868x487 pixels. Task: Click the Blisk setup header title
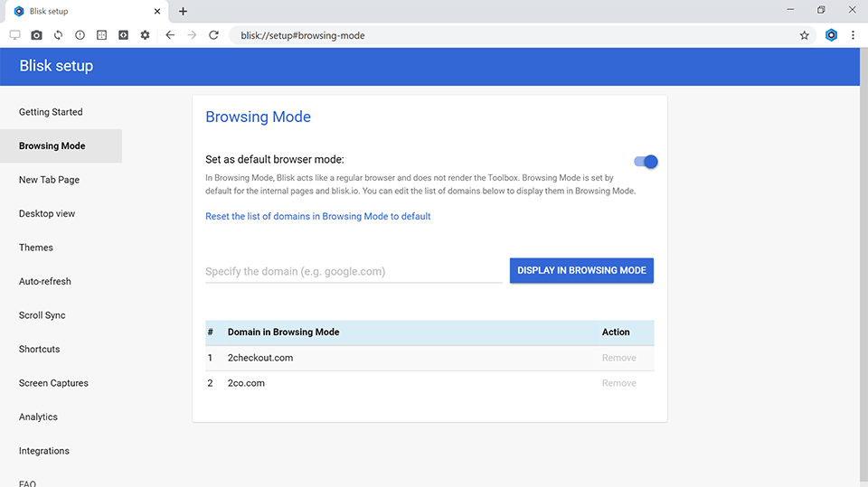click(56, 66)
